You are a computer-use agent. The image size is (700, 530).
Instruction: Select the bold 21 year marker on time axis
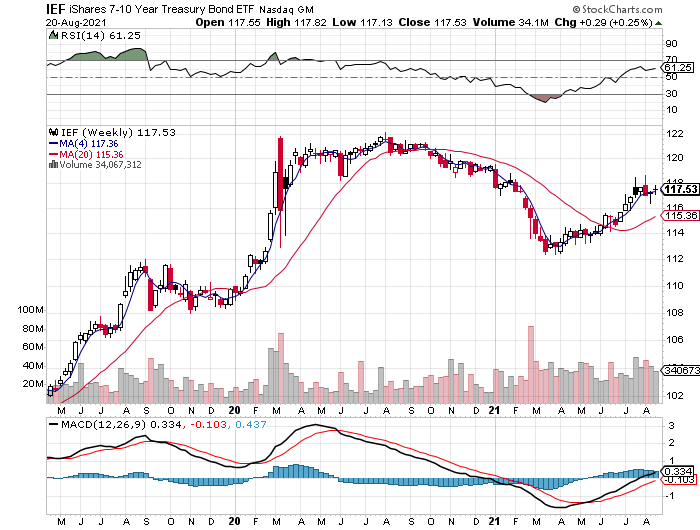coord(493,410)
